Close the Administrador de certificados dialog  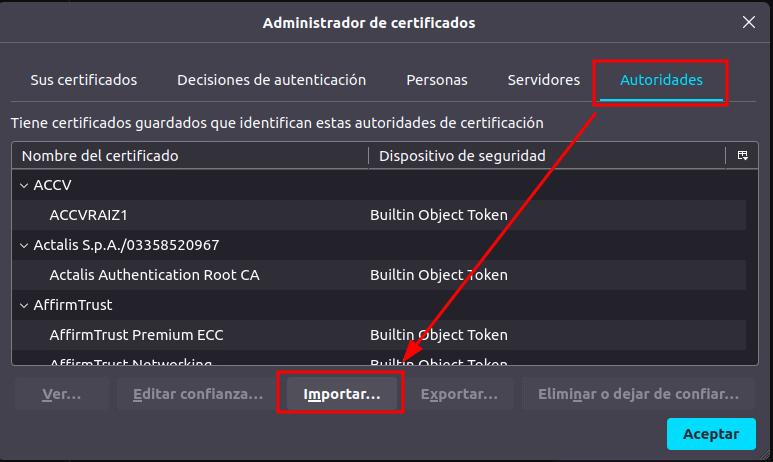click(x=748, y=22)
